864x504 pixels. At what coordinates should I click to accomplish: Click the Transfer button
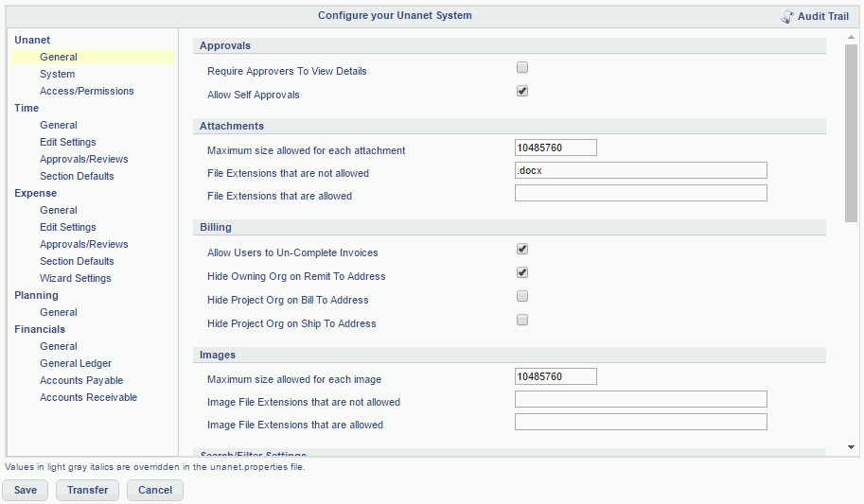tap(88, 490)
